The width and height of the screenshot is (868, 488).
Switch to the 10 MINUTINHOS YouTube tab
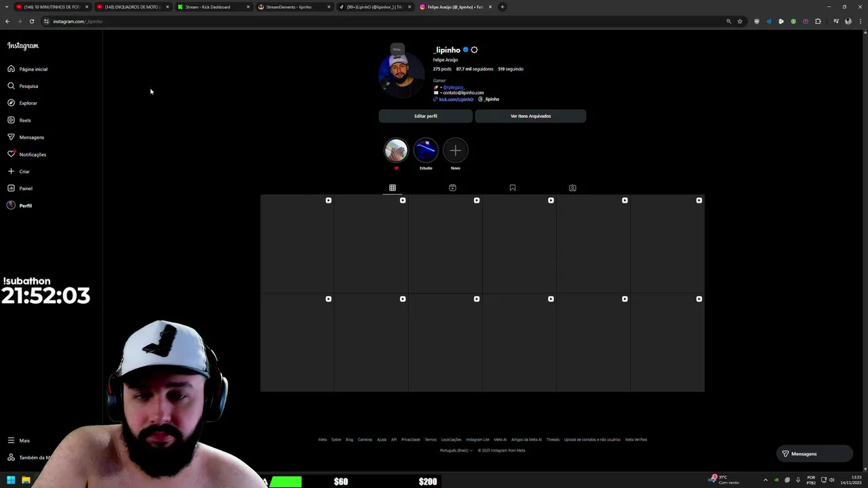[52, 7]
